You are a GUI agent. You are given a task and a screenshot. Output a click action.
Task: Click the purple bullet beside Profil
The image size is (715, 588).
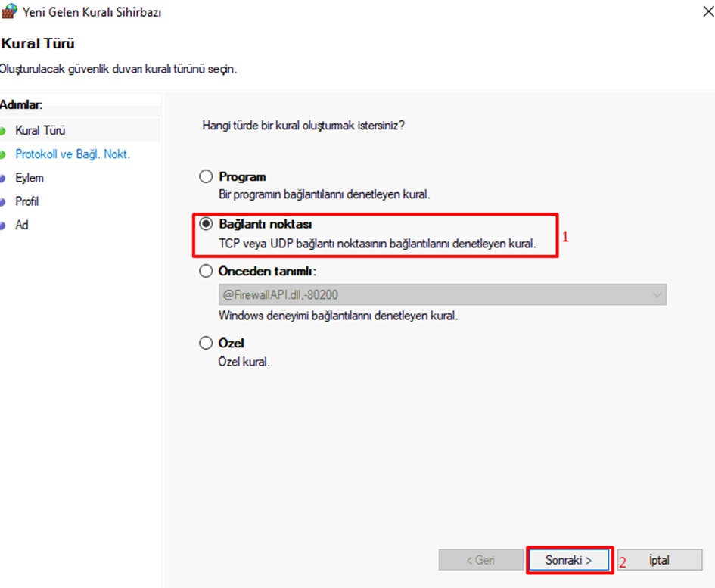tap(2, 201)
